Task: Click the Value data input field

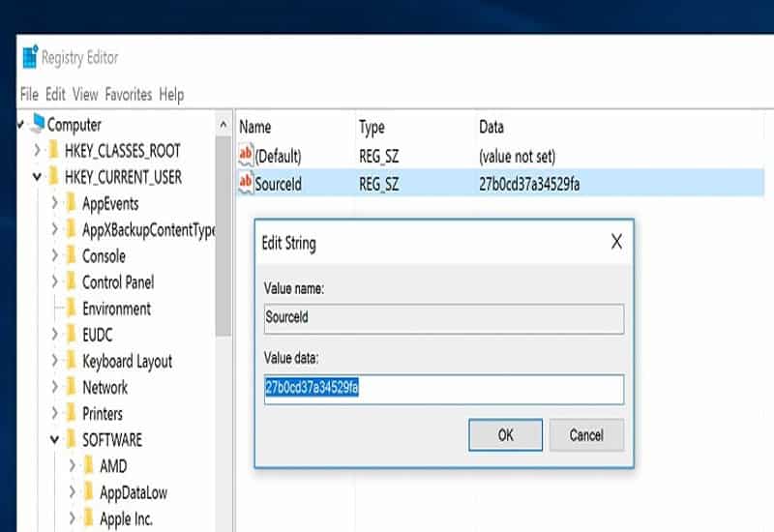Action: 444,390
